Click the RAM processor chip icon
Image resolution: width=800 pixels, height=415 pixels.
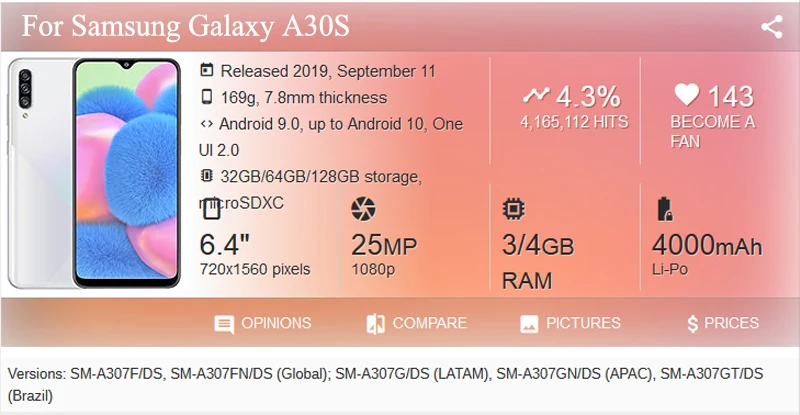(513, 209)
